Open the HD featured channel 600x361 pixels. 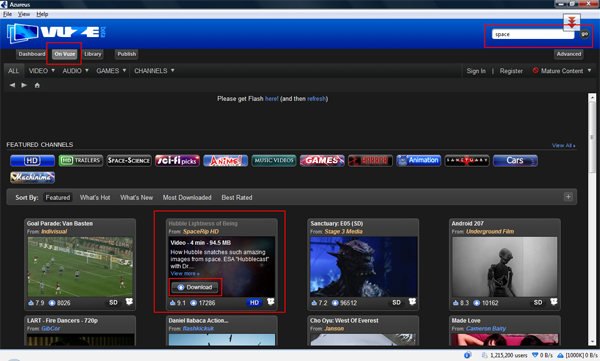click(33, 160)
